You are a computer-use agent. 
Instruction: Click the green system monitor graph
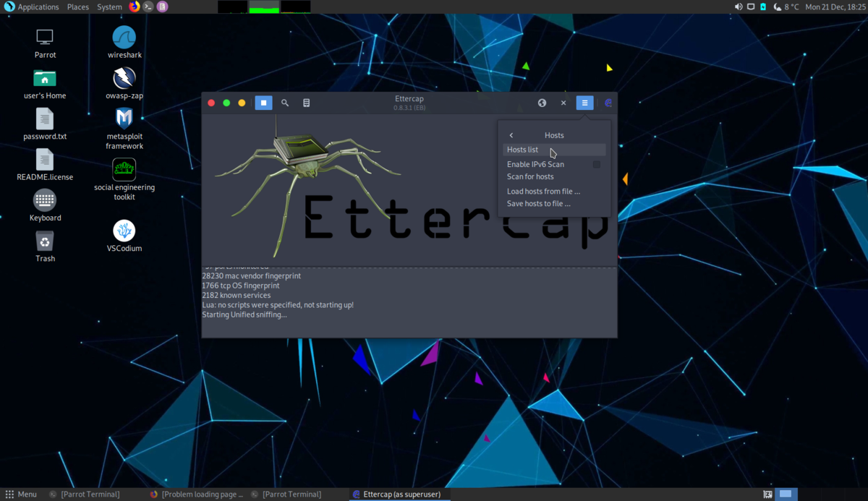tap(264, 7)
